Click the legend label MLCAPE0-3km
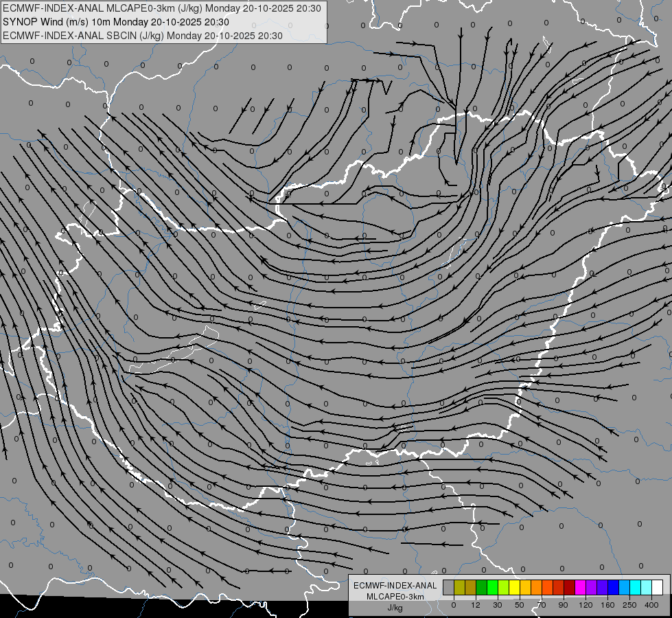 395,597
